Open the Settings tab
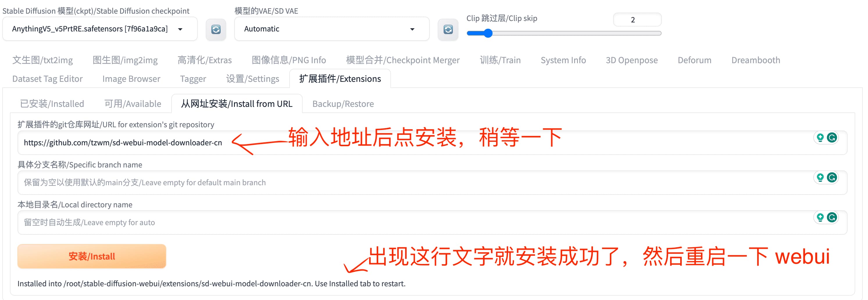The height and width of the screenshot is (300, 868). [252, 79]
